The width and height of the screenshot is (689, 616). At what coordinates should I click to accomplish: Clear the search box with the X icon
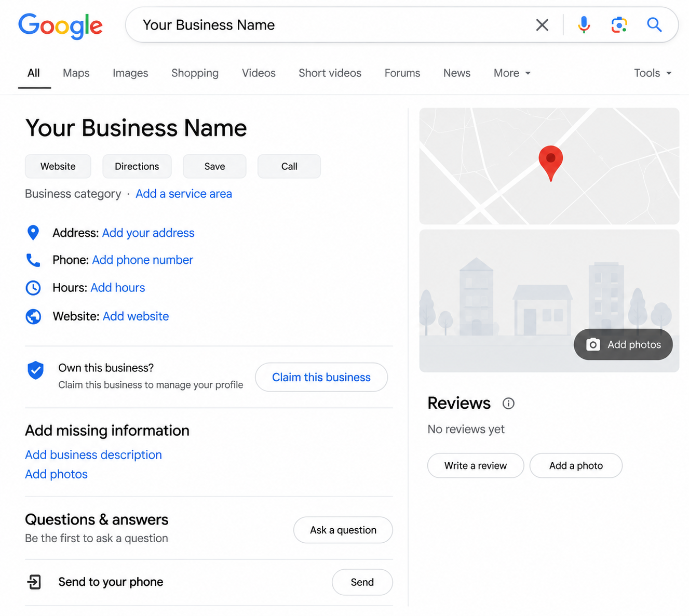[542, 25]
